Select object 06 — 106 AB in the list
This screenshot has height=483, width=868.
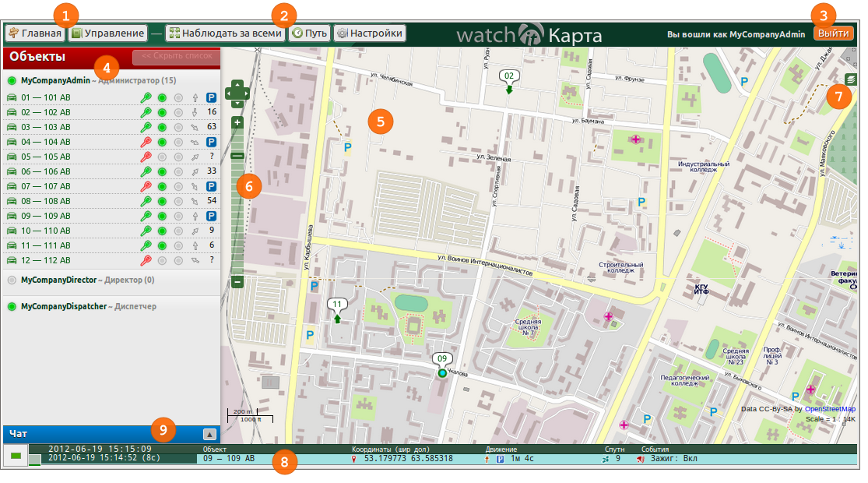pyautogui.click(x=46, y=171)
